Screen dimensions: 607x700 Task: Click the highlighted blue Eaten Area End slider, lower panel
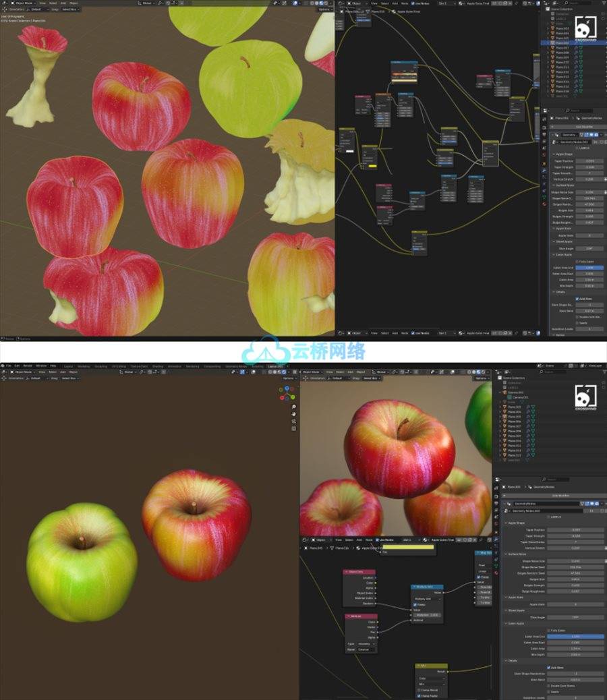[x=576, y=637]
